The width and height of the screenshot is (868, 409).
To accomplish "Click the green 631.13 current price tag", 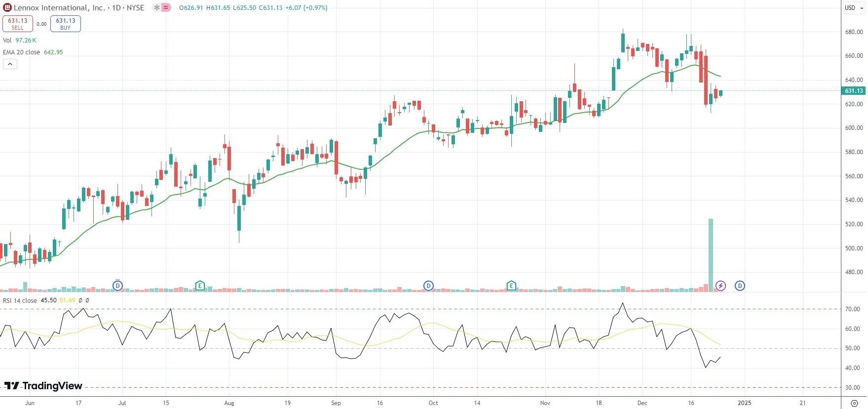I will click(x=854, y=90).
